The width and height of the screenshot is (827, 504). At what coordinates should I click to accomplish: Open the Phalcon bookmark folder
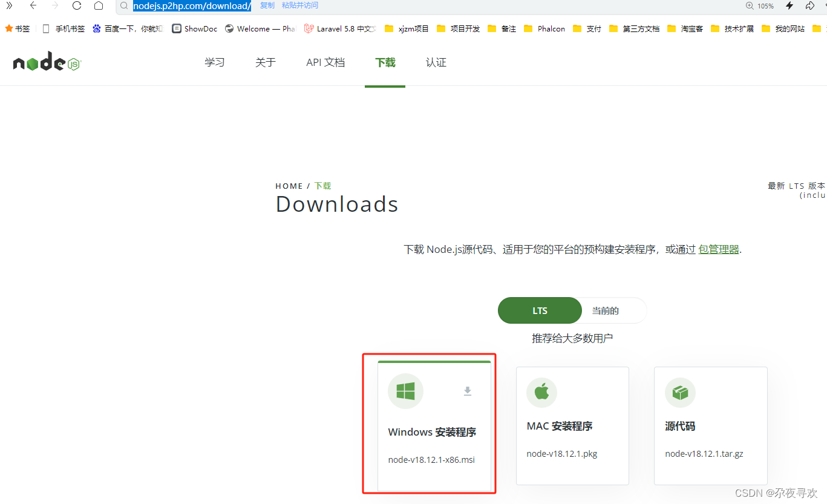(x=544, y=28)
